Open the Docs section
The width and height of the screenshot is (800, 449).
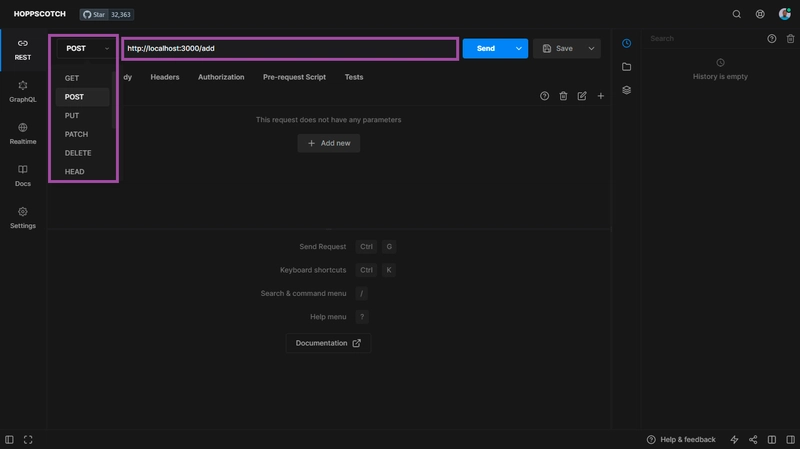click(23, 176)
